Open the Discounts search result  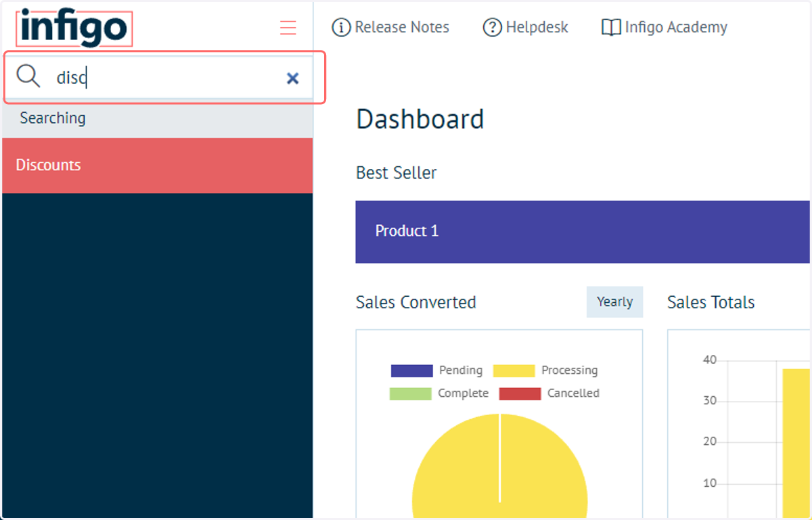(157, 165)
